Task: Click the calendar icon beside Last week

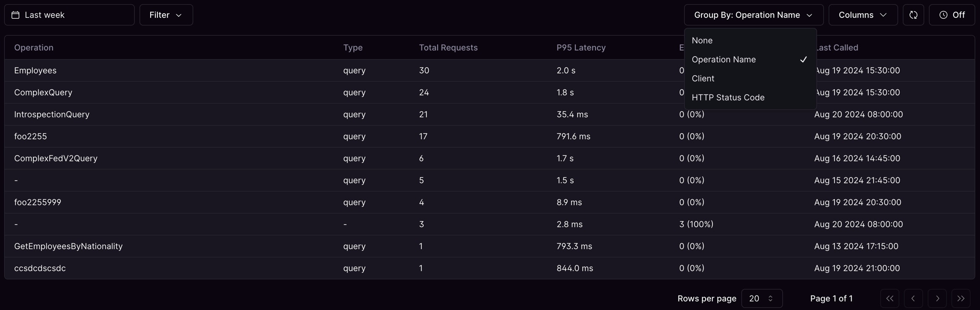Action: click(x=16, y=14)
